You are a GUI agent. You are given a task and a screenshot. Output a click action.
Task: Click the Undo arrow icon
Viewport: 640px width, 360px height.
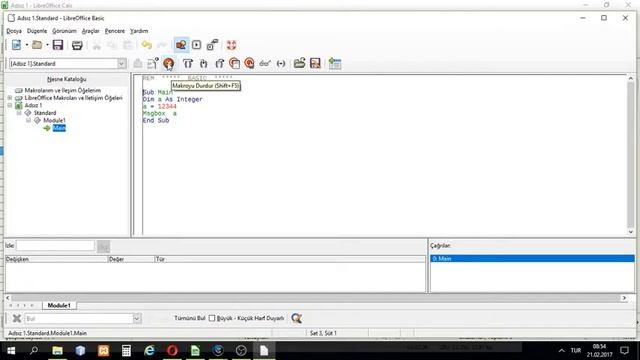pyautogui.click(x=147, y=45)
